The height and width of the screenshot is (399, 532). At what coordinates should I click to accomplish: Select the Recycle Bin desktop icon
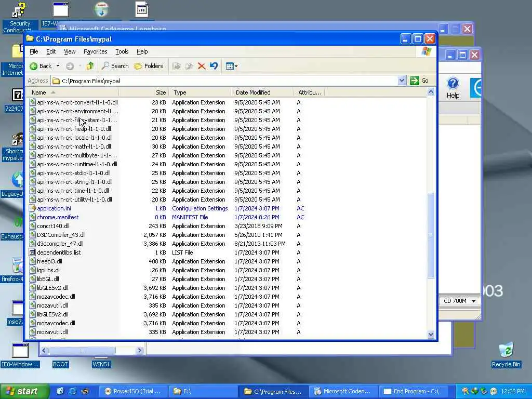click(x=506, y=355)
